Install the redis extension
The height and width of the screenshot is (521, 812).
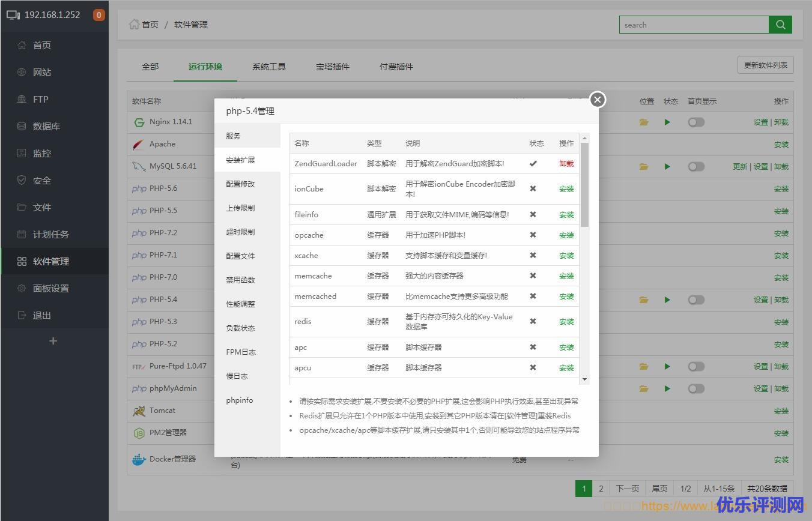click(x=566, y=321)
